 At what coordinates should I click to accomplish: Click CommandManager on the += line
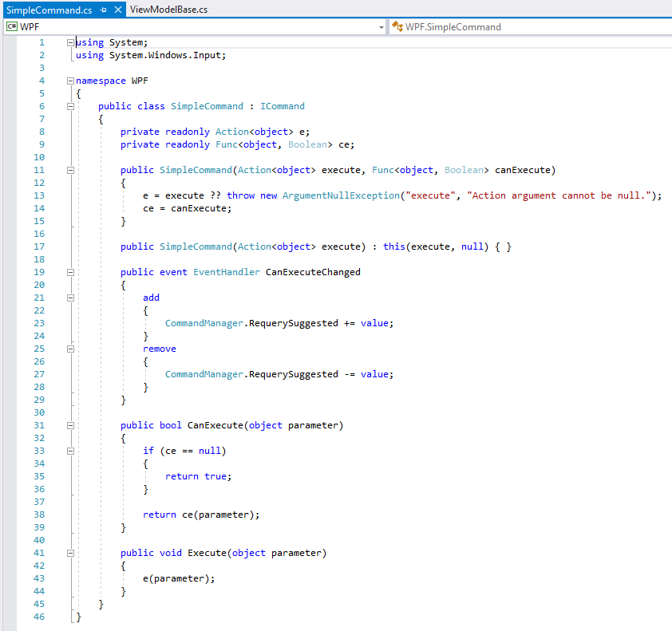[x=204, y=323]
